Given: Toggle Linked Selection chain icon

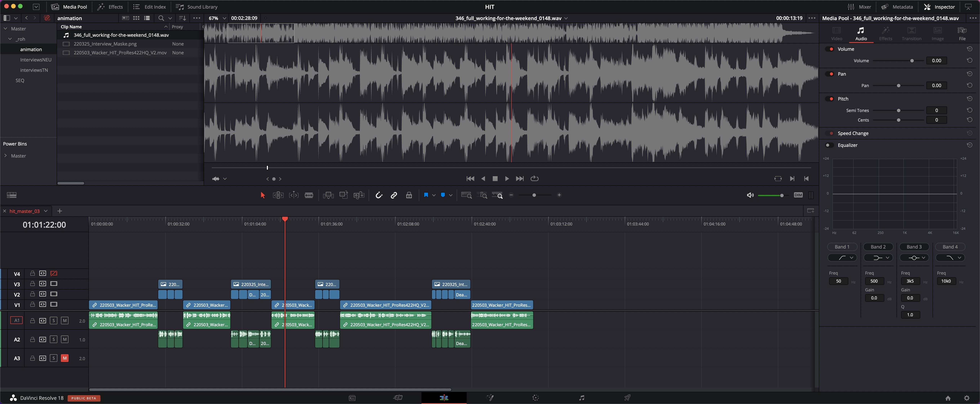Looking at the screenshot, I should [x=394, y=195].
